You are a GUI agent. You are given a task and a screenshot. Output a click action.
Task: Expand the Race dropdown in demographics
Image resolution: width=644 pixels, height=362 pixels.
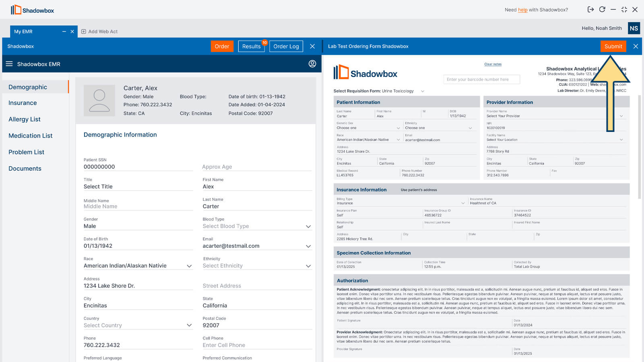pos(138,266)
